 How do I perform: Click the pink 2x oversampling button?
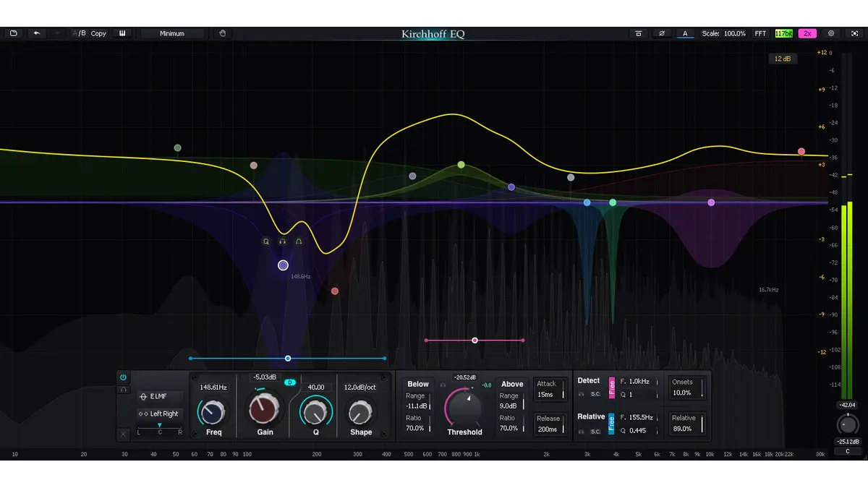point(807,33)
